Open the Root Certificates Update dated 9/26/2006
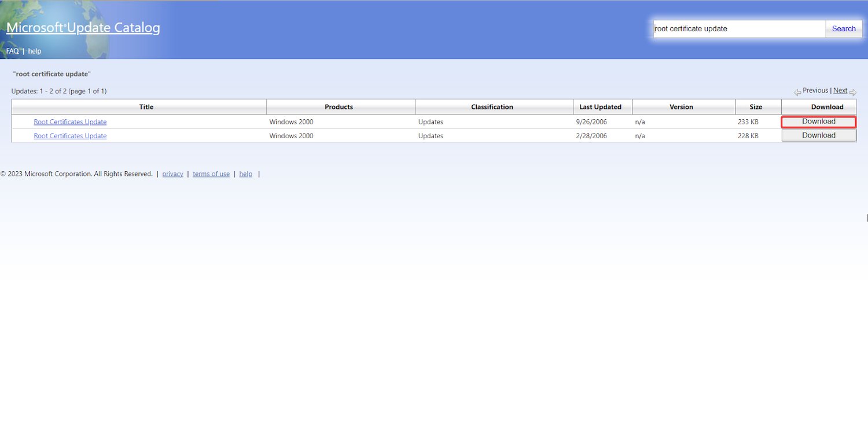The height and width of the screenshot is (421, 868). pos(70,122)
